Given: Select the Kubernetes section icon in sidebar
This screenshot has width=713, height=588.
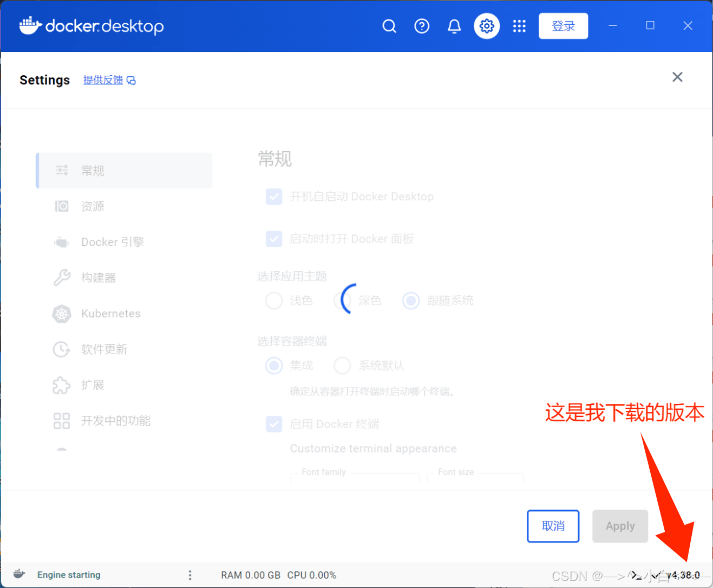Looking at the screenshot, I should click(x=62, y=313).
